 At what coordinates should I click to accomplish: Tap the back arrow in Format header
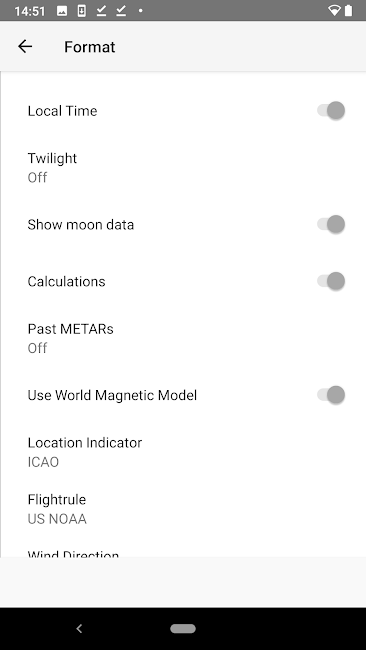pos(25,46)
